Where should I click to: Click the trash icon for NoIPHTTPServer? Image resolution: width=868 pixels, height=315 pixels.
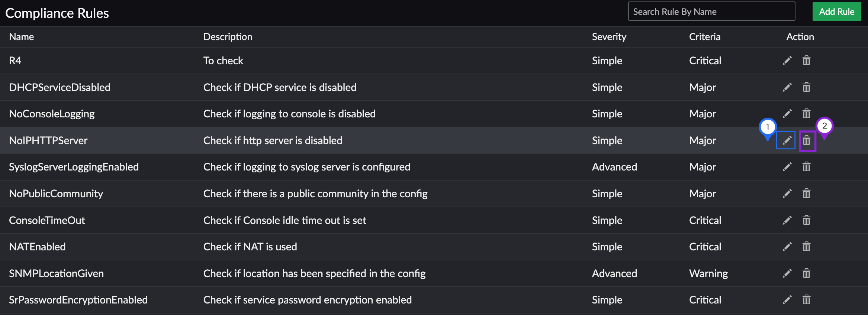tap(807, 140)
